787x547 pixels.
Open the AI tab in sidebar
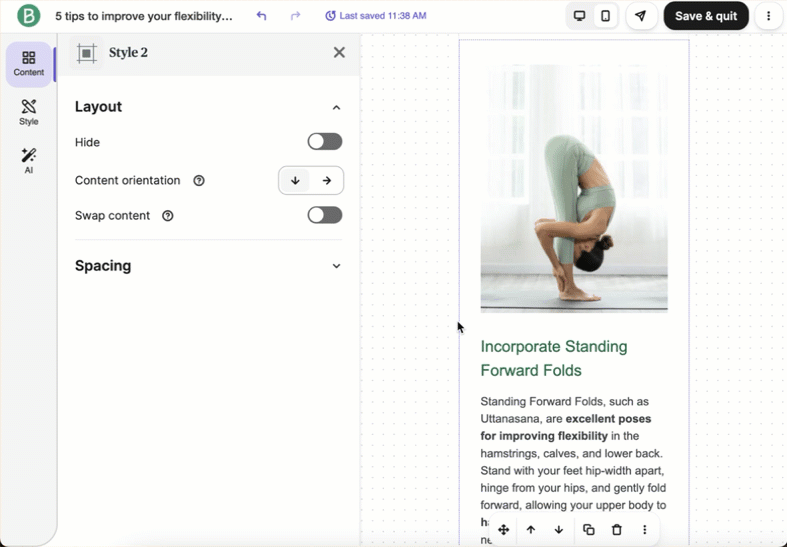point(29,161)
